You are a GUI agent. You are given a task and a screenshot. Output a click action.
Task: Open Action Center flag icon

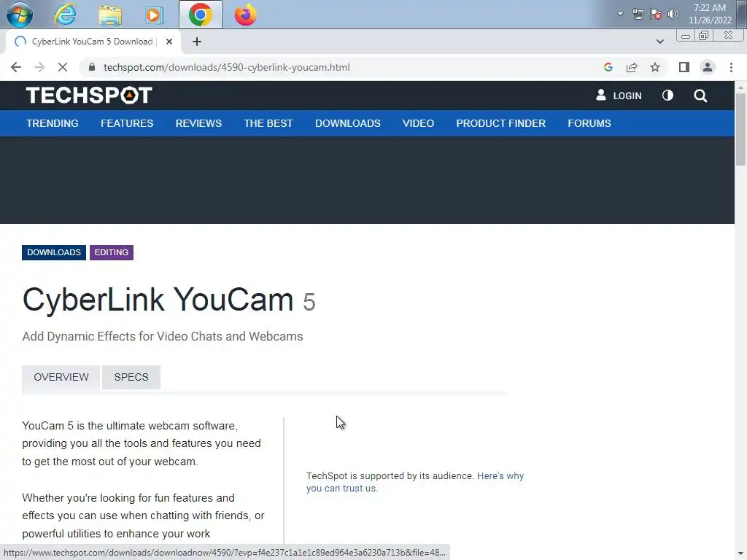(x=656, y=14)
